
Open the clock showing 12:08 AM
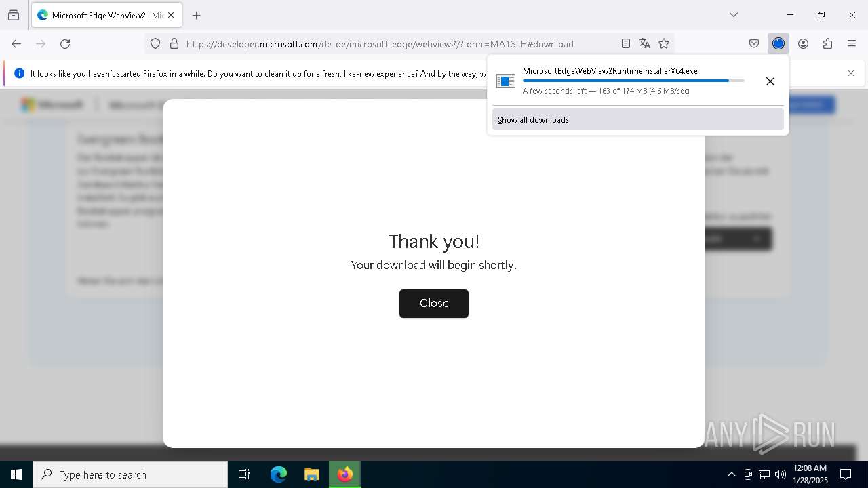coord(810,474)
